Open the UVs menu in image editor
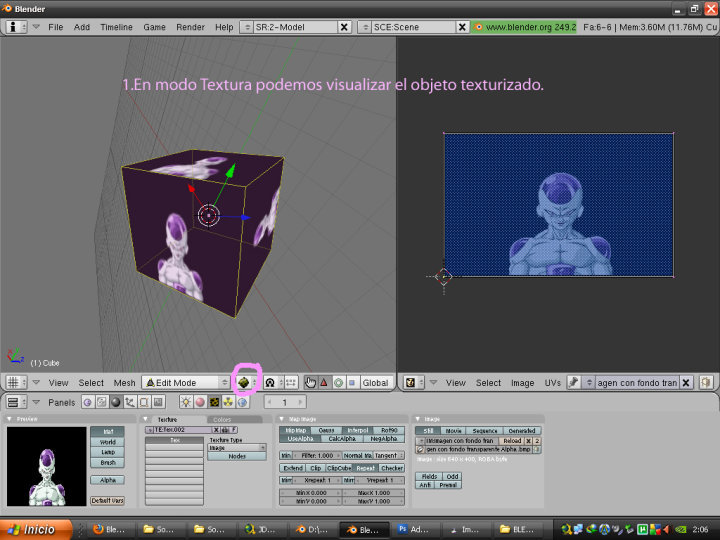This screenshot has width=720, height=540. click(x=552, y=382)
